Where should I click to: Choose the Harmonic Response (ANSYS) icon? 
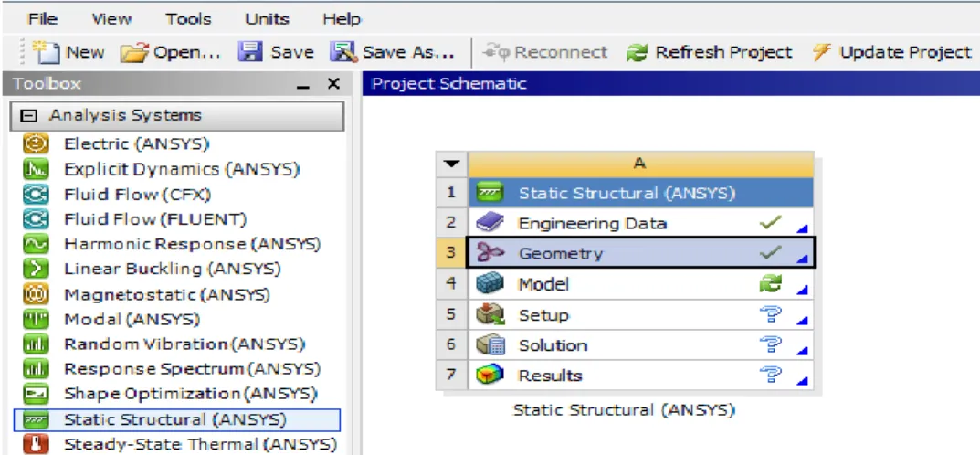(x=32, y=244)
